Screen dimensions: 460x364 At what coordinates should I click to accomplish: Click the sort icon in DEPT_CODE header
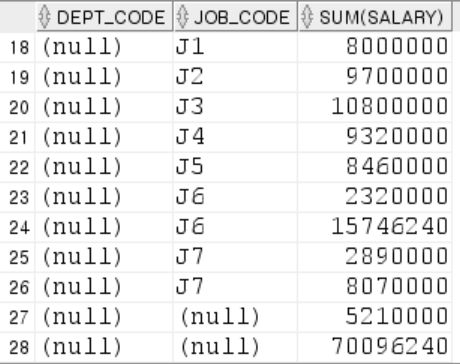[x=44, y=17]
